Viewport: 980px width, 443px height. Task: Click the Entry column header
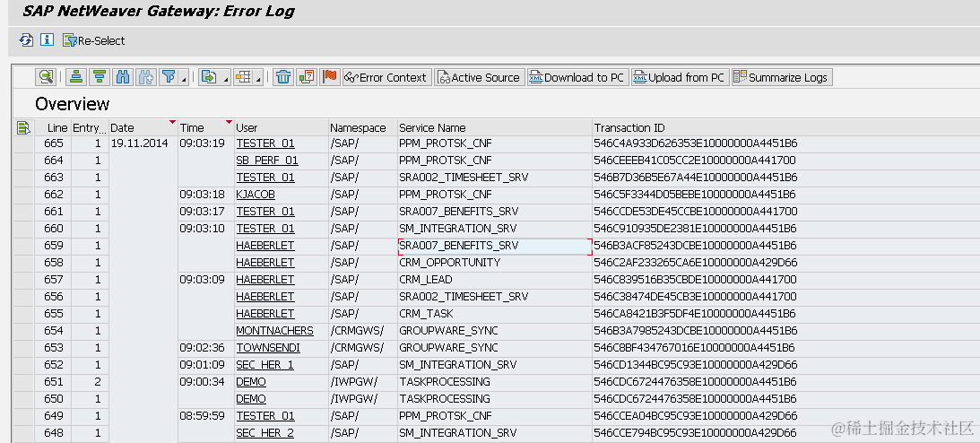(90, 127)
